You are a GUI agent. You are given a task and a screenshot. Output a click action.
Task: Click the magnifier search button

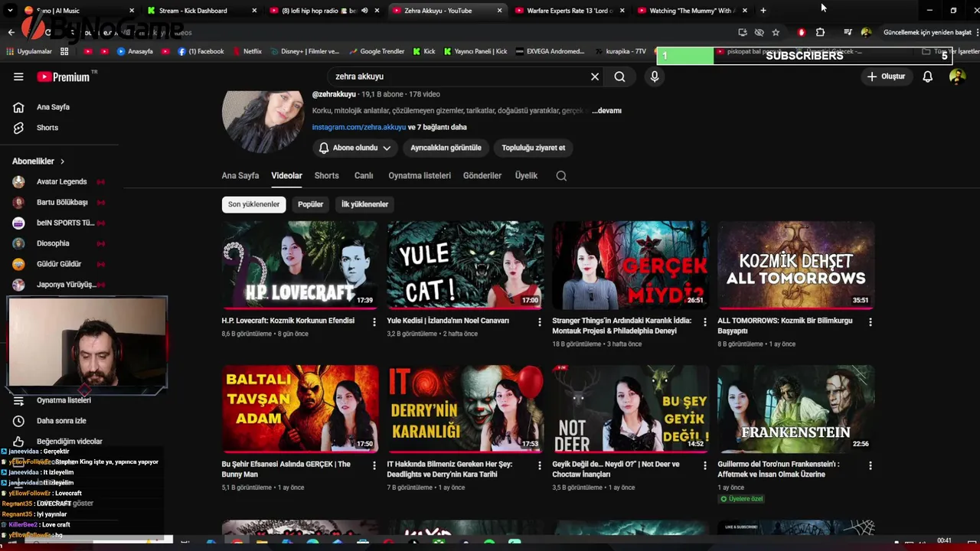click(619, 77)
